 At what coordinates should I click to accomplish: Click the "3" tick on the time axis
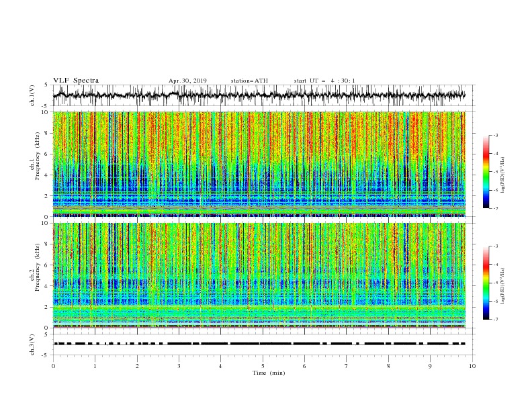(x=179, y=366)
